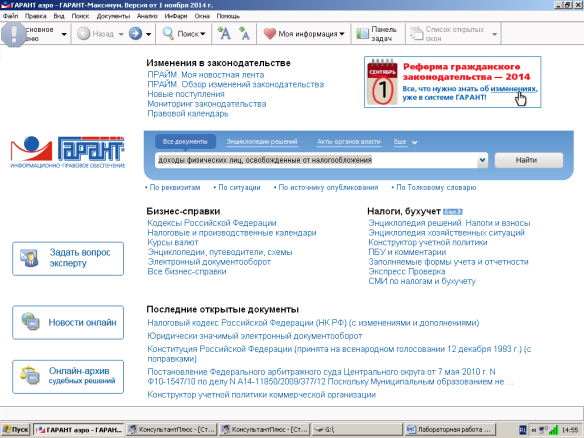This screenshot has height=438, width=584.
Task: Switch to Лабораторная работа taskbar window
Action: pyautogui.click(x=450, y=430)
